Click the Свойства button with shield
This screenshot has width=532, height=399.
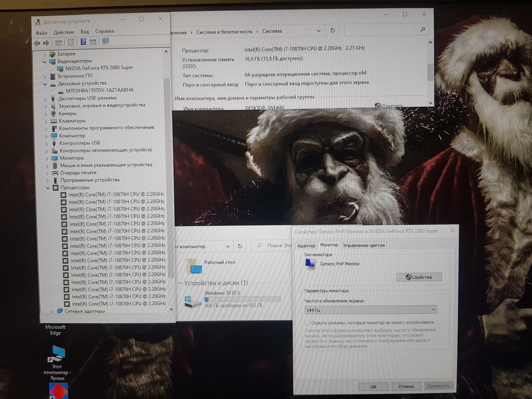[419, 277]
